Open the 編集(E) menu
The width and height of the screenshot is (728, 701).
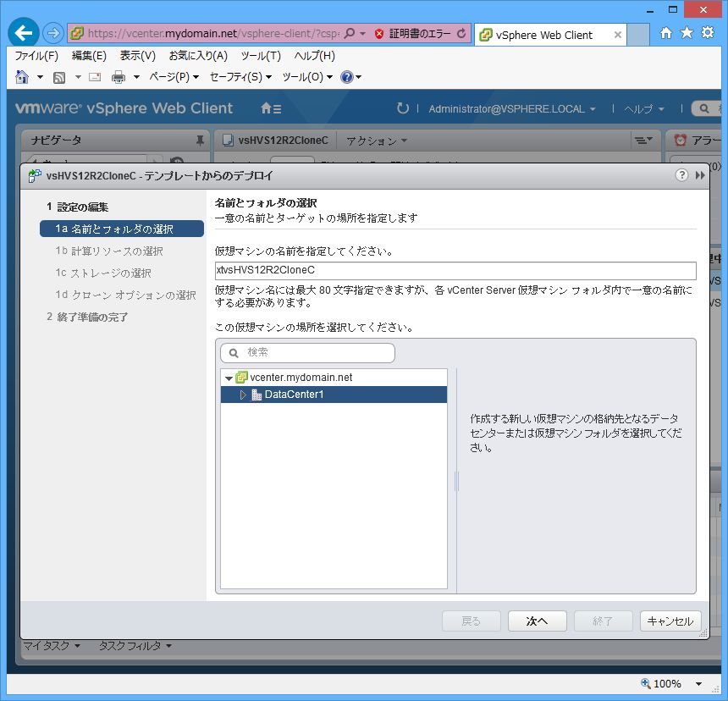[89, 56]
